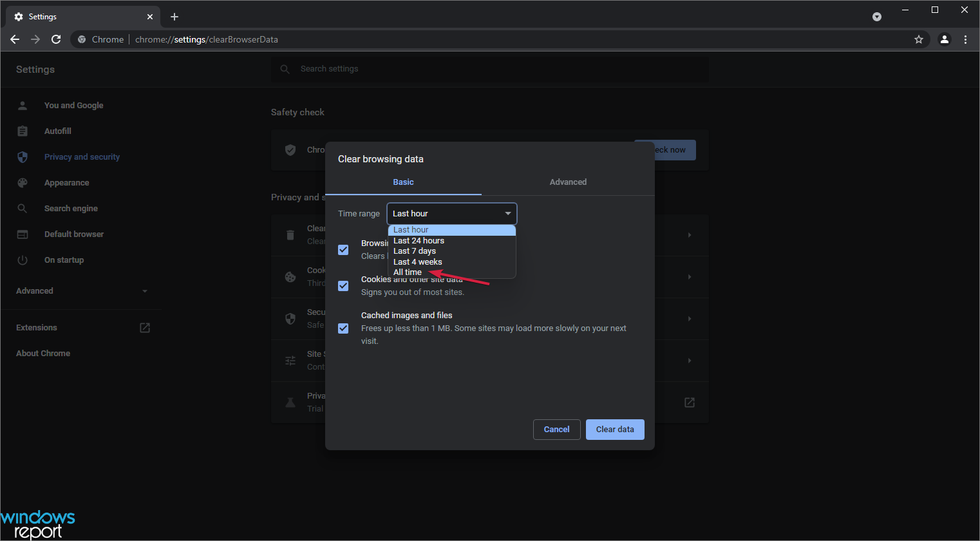Click the Settings page heading

click(x=35, y=70)
